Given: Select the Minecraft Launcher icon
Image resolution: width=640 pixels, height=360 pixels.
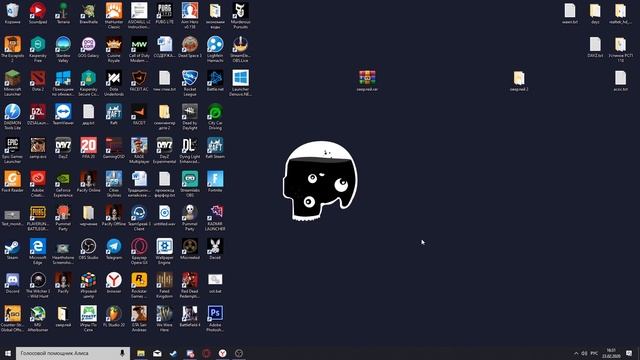Looking at the screenshot, I should [12, 83].
